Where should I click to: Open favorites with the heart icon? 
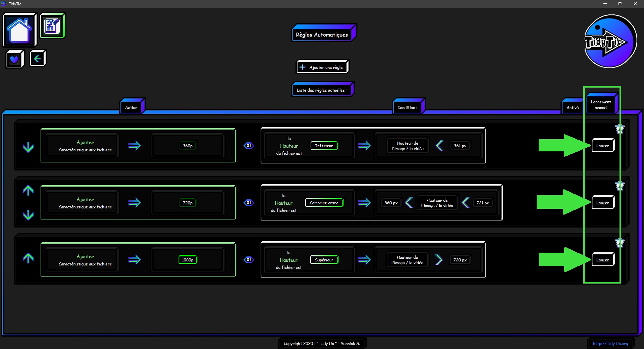[x=15, y=59]
